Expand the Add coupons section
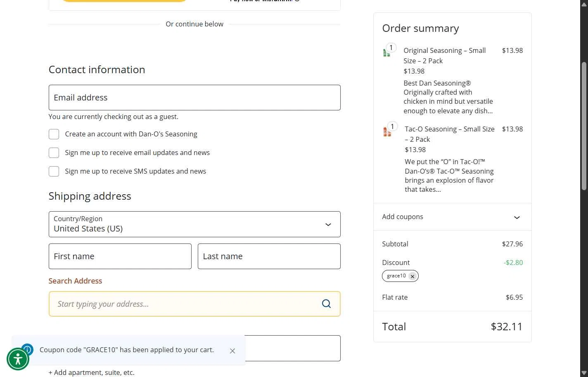 453,217
